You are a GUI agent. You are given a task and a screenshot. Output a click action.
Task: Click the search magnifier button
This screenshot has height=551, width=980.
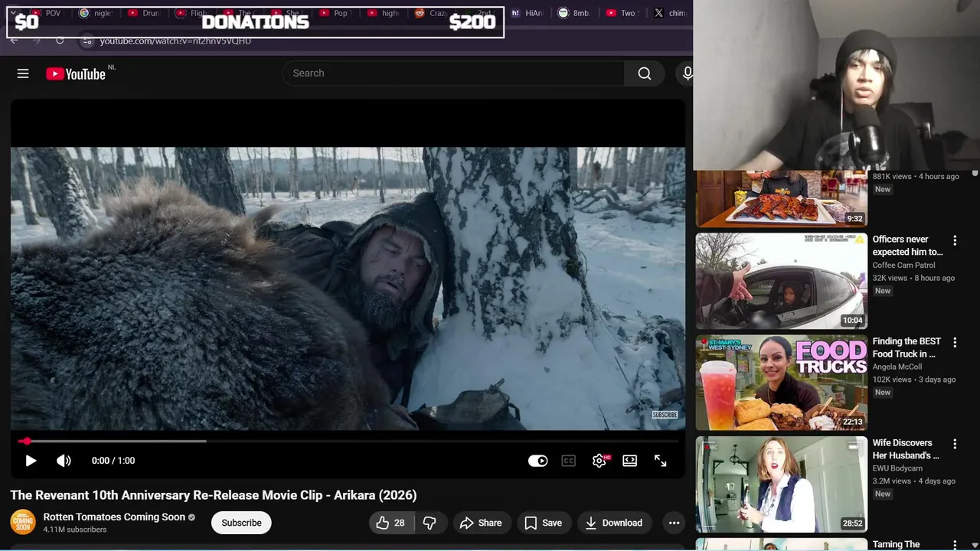[645, 73]
